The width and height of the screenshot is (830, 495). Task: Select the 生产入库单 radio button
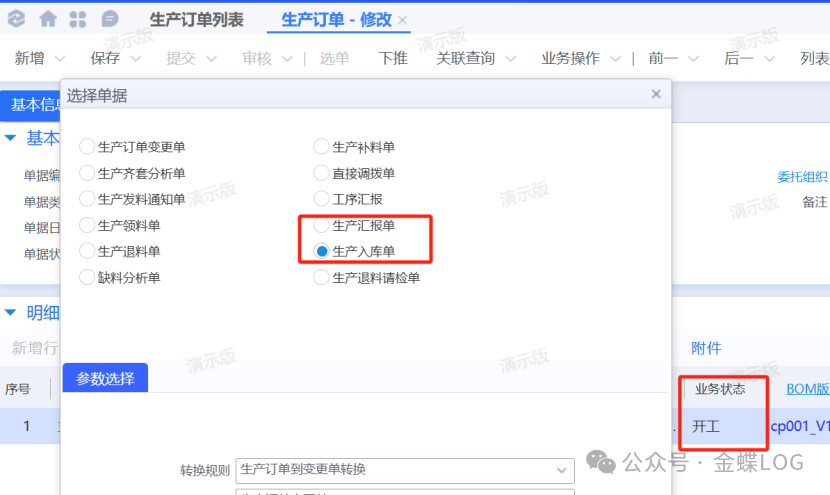pos(322,251)
